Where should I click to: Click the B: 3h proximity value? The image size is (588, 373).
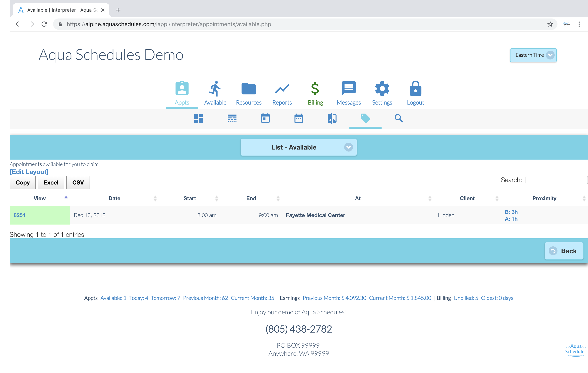(511, 212)
